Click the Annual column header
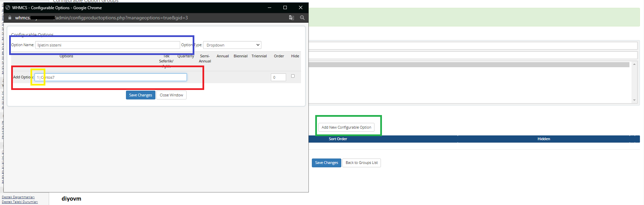 click(223, 56)
